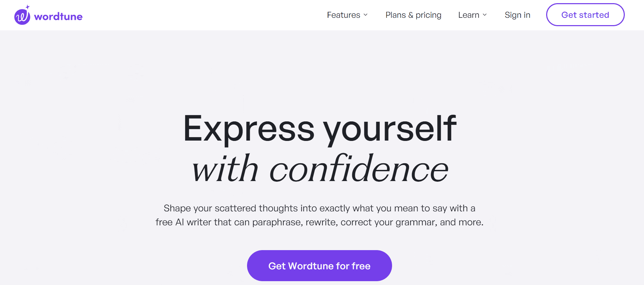Viewport: 644px width, 285px height.
Task: Click the wordtune wordmark to go home
Action: (x=58, y=16)
